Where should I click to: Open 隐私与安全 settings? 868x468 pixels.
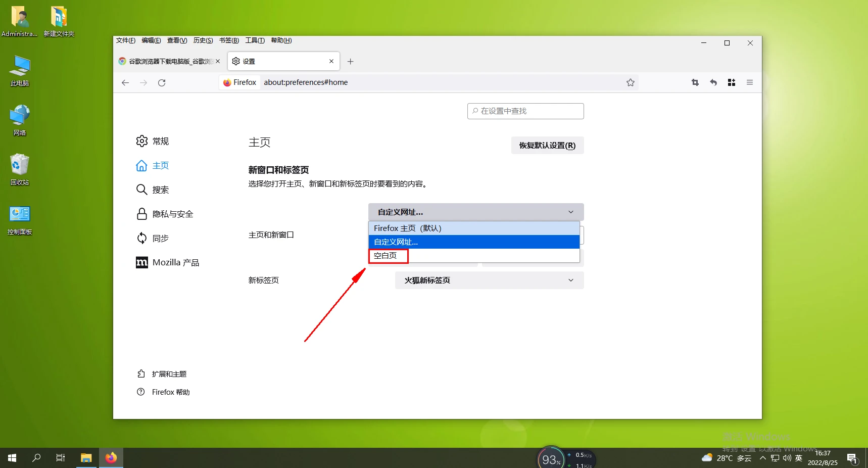[x=165, y=214]
